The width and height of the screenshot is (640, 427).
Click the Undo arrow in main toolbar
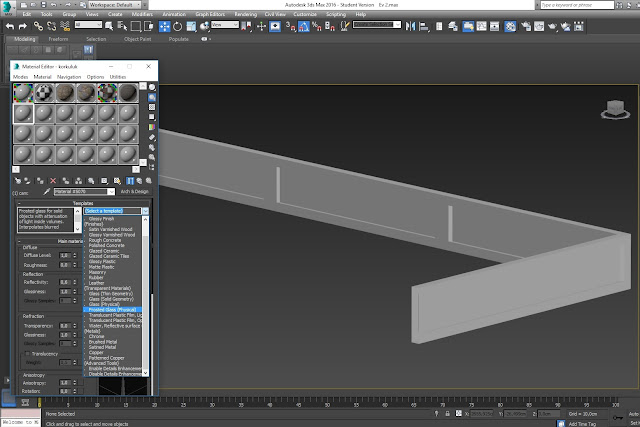pos(10,27)
